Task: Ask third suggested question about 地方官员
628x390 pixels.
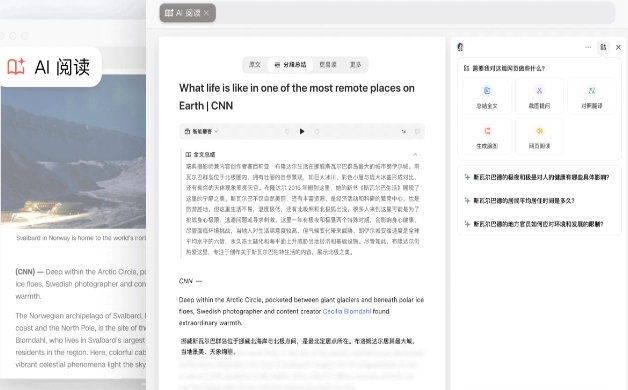Action: coord(539,224)
